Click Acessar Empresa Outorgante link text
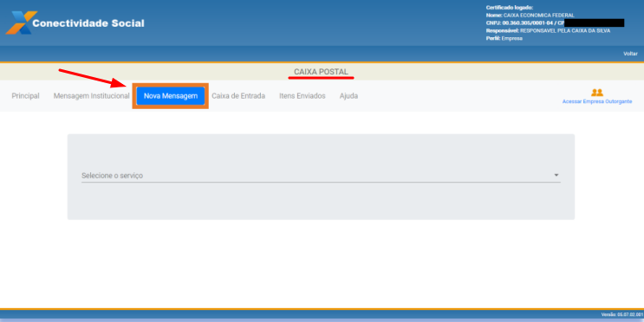 tap(597, 101)
